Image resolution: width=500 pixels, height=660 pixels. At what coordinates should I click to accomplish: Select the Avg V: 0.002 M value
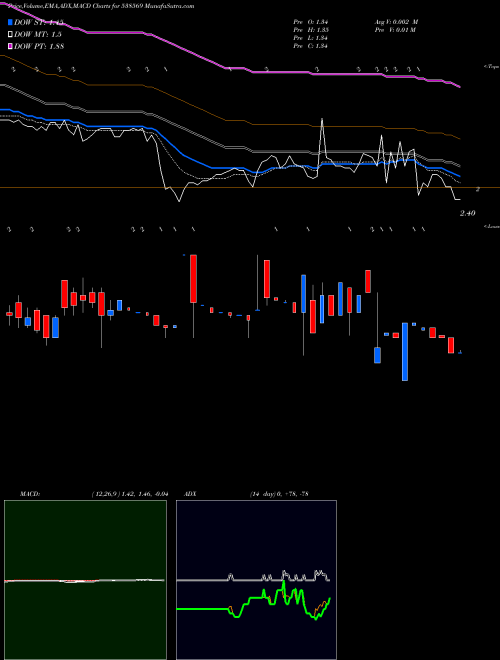point(396,22)
